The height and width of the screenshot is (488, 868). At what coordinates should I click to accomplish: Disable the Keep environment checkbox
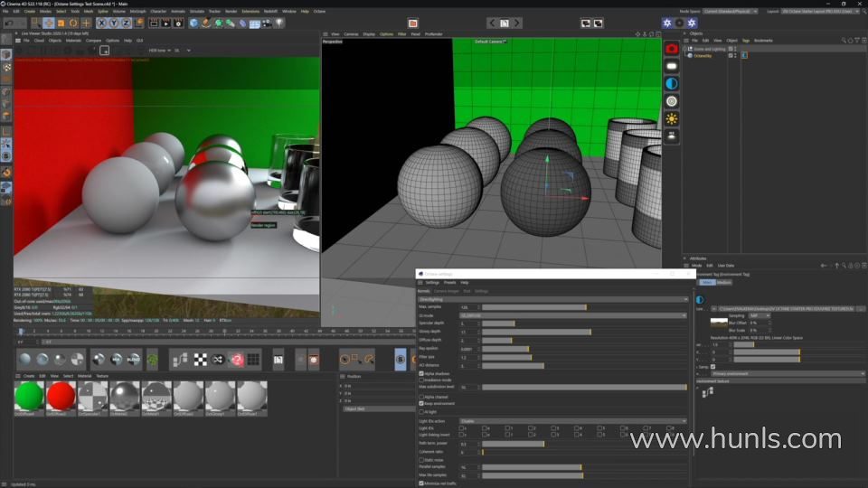421,403
